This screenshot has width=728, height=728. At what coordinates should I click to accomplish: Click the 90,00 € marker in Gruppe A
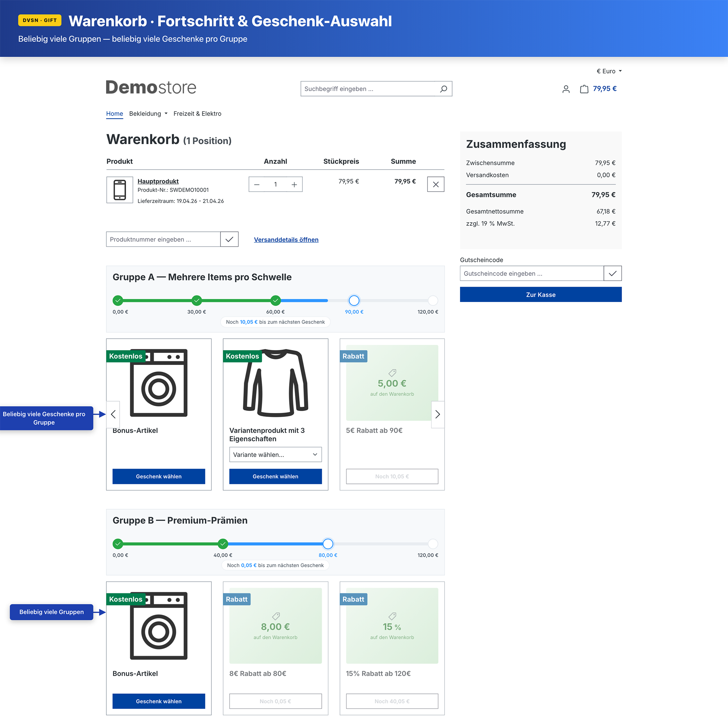coord(354,301)
